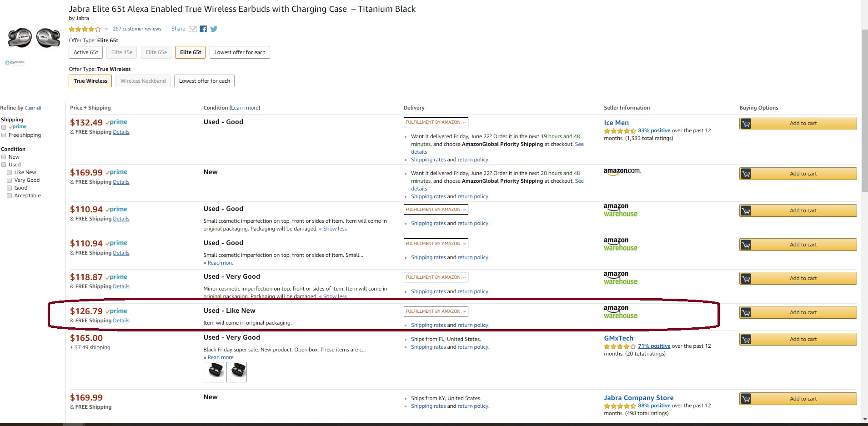This screenshot has height=426, width=868.
Task: Check the Free shipping filter
Action: (x=4, y=135)
